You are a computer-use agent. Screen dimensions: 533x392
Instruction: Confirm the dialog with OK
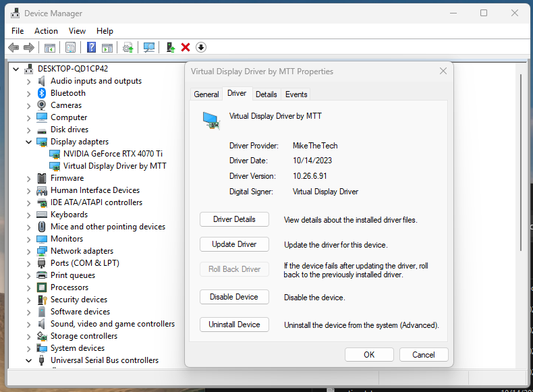[x=369, y=355]
